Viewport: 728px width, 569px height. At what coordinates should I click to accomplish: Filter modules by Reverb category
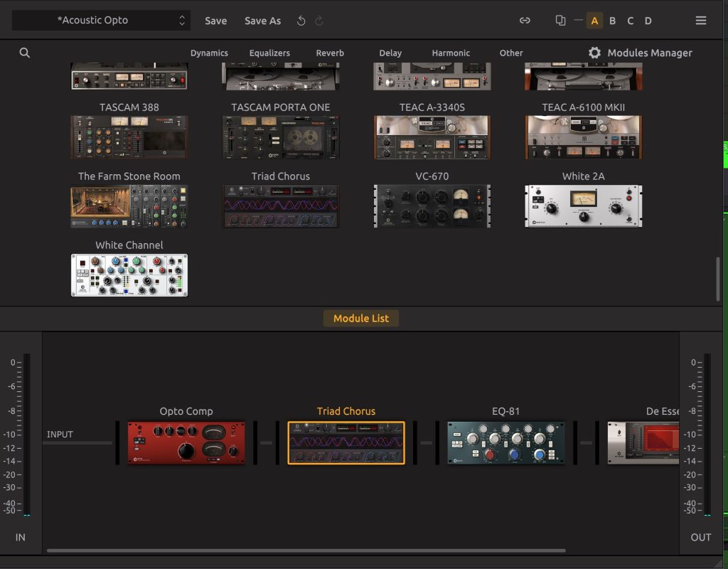330,53
